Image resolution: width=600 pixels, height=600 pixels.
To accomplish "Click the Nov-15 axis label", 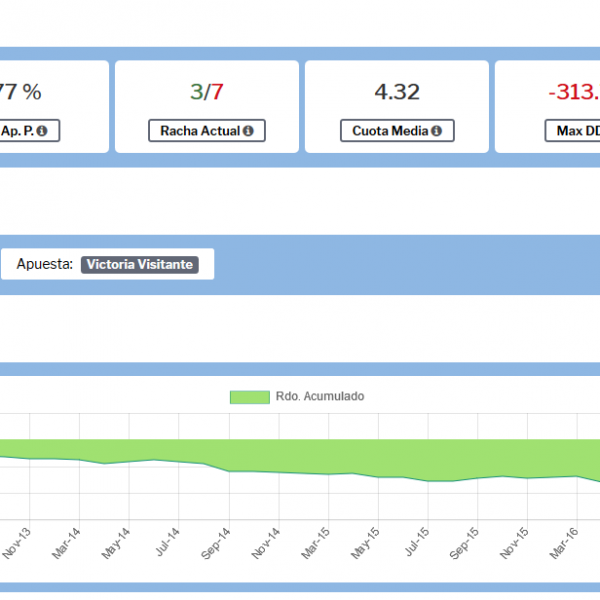I will click(x=514, y=543).
